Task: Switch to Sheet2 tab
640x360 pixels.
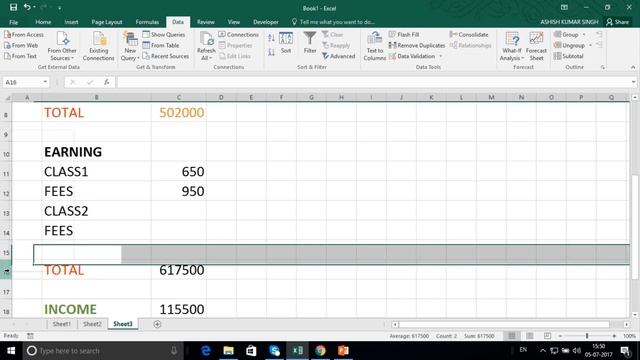Action: pos(92,324)
